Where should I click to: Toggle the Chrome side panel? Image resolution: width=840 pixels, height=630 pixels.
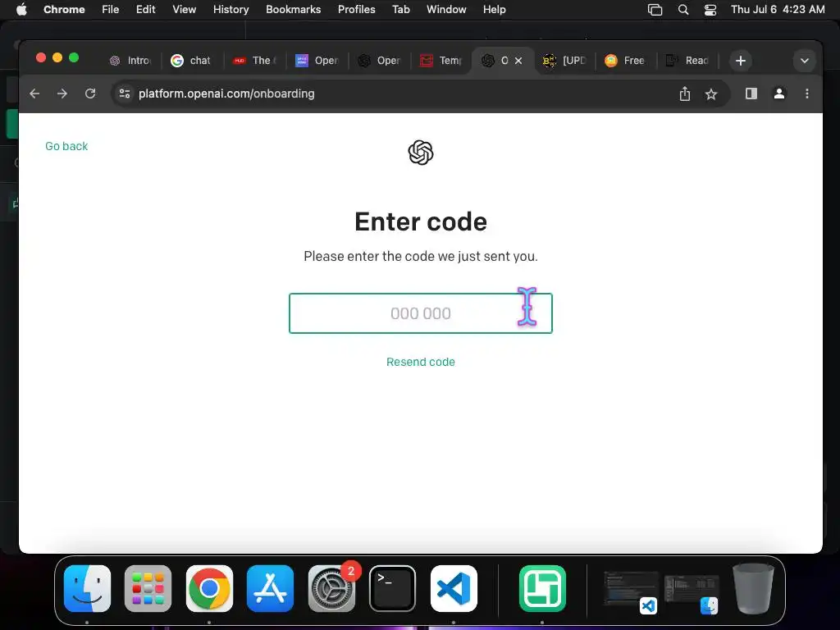pos(751,94)
